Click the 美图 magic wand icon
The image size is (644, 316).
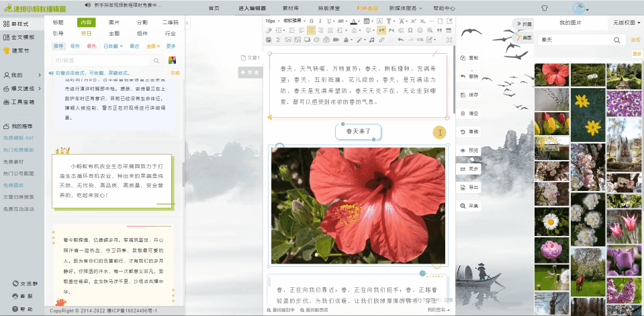pyautogui.click(x=520, y=38)
